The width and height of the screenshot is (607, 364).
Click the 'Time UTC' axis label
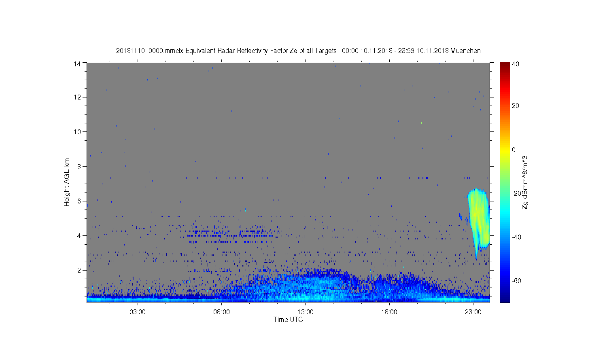pos(288,320)
